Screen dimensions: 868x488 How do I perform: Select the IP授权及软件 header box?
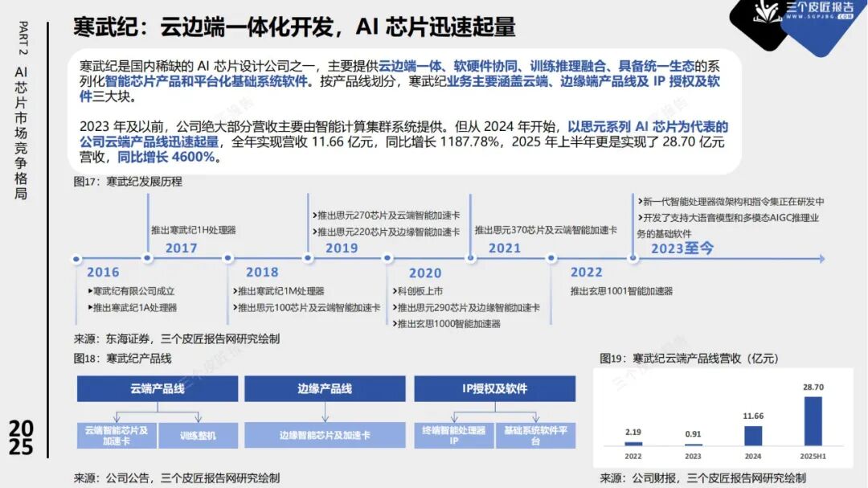(495, 388)
